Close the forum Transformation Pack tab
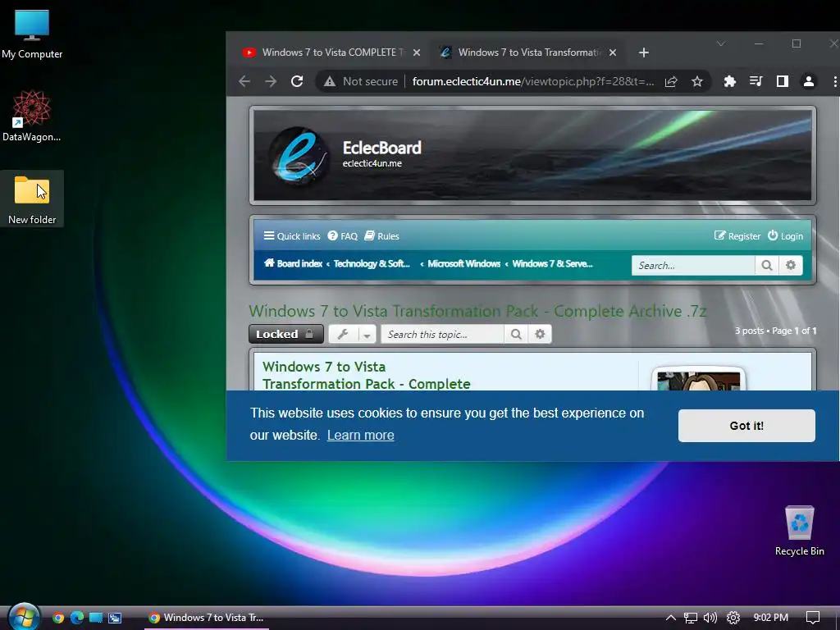 coord(613,52)
